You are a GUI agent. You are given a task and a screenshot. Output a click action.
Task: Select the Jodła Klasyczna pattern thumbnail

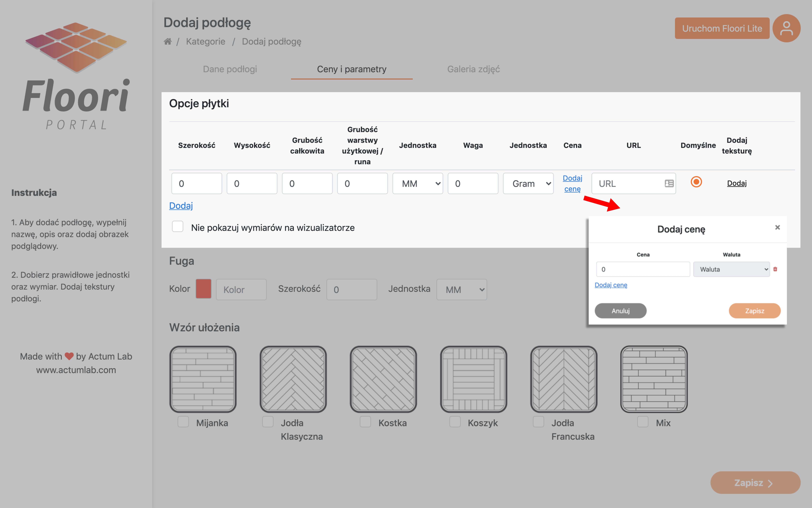click(293, 379)
